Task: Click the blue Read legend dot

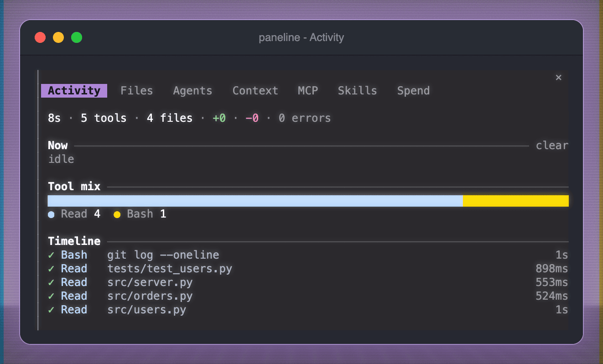Action: (51, 214)
